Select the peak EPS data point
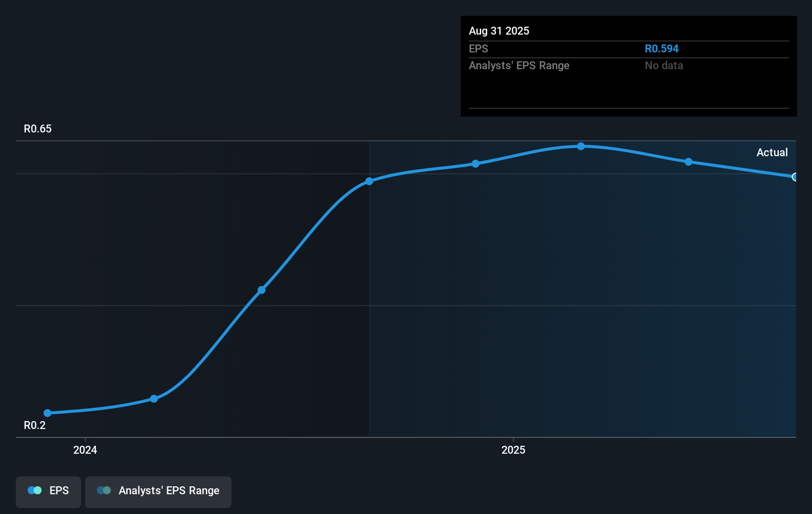 [581, 146]
